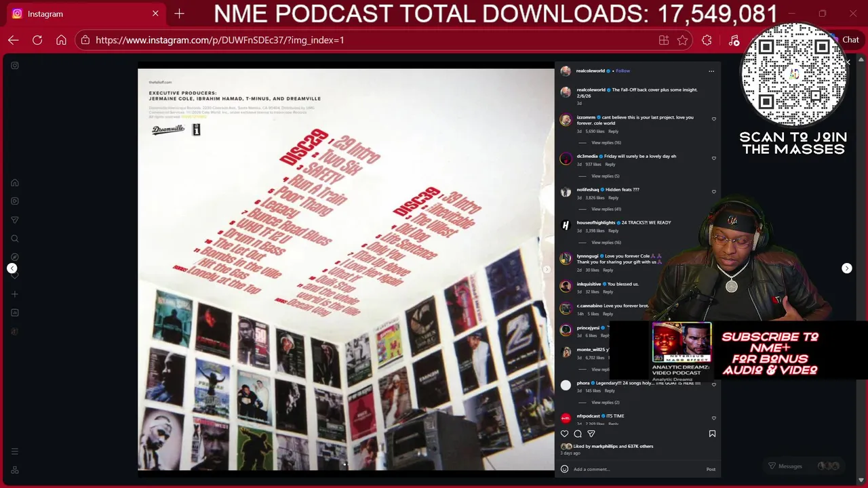Reply to nolifeshaq's comment
Image resolution: width=868 pixels, height=488 pixels.
613,198
